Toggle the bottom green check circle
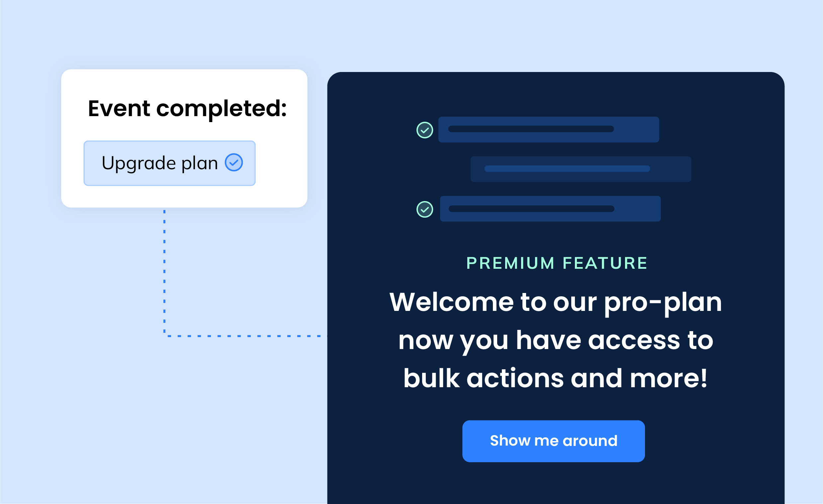Viewport: 823px width, 504px height. click(424, 209)
